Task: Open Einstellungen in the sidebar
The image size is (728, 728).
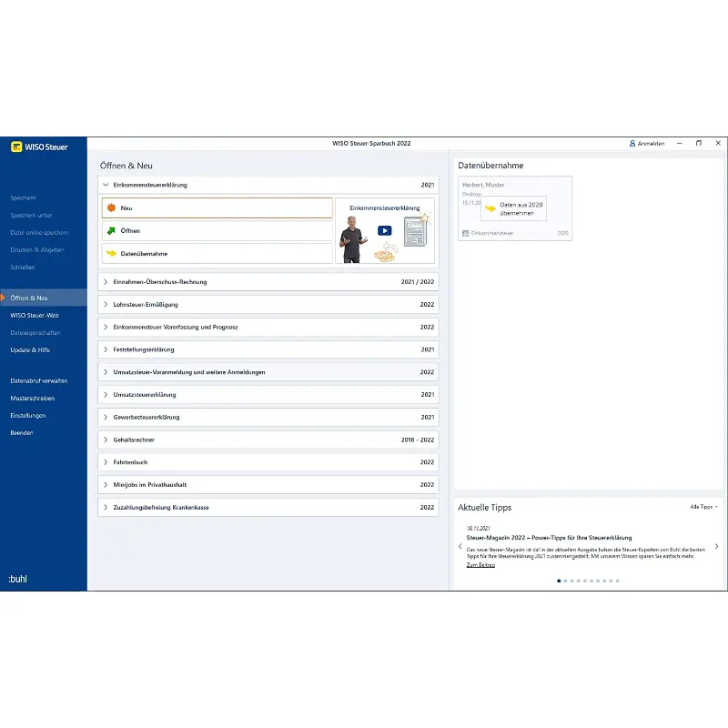Action: [28, 416]
